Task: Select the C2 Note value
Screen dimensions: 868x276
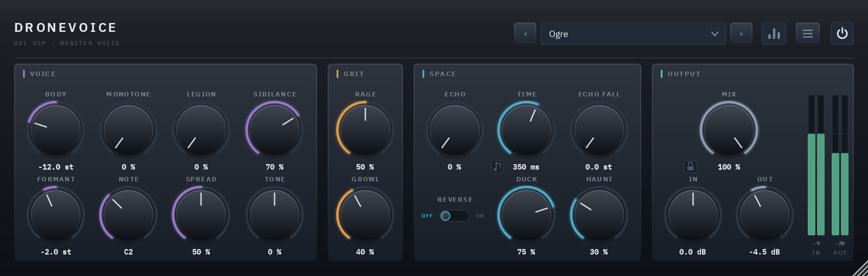Action: 128,252
